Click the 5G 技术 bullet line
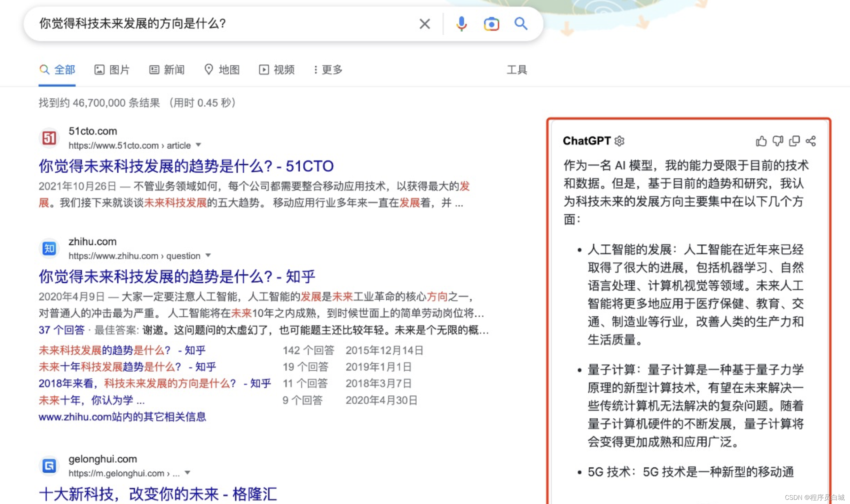Screen dimensions: 850x504 (x=691, y=472)
